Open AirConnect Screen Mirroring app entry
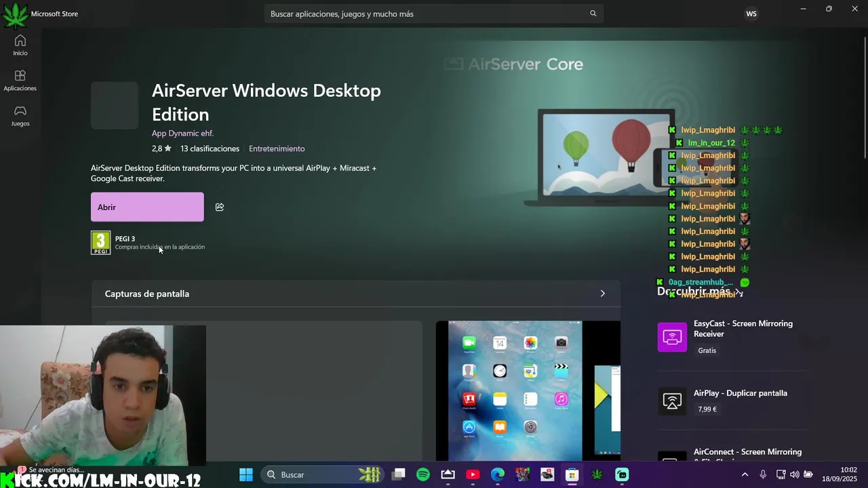Viewport: 868px width, 488px height. click(x=732, y=454)
